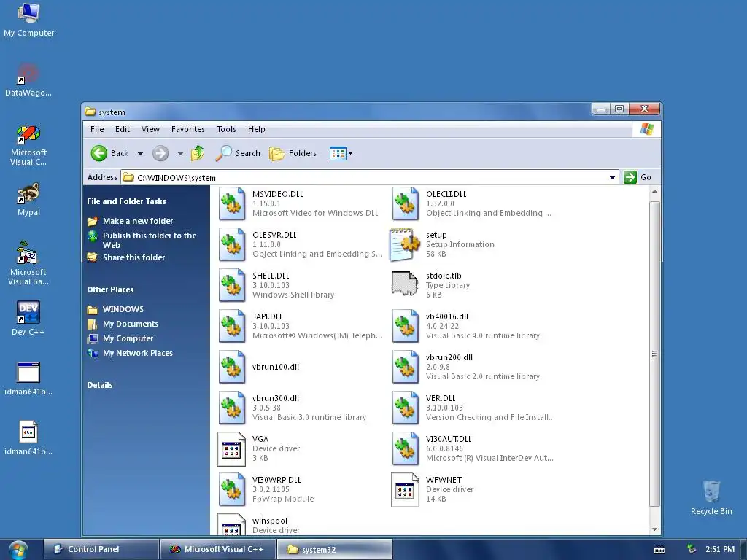Click the Views grid icon
The height and width of the screenshot is (560, 747).
pyautogui.click(x=338, y=153)
